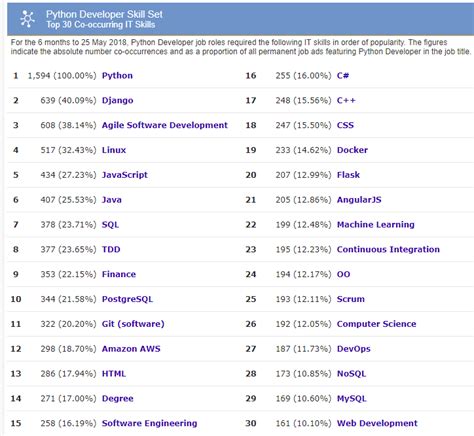Click the 247 (15.50%) value
This screenshot has width=474, height=436.
[303, 125]
